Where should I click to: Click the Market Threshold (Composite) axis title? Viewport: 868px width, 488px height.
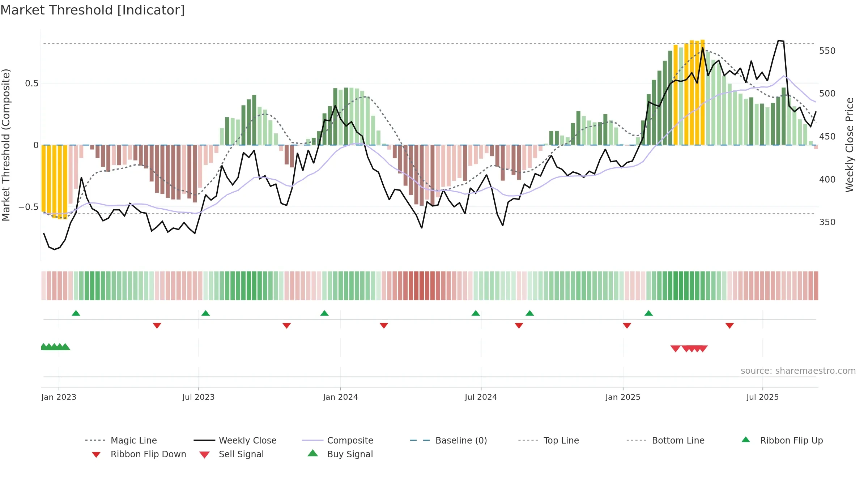[6, 145]
